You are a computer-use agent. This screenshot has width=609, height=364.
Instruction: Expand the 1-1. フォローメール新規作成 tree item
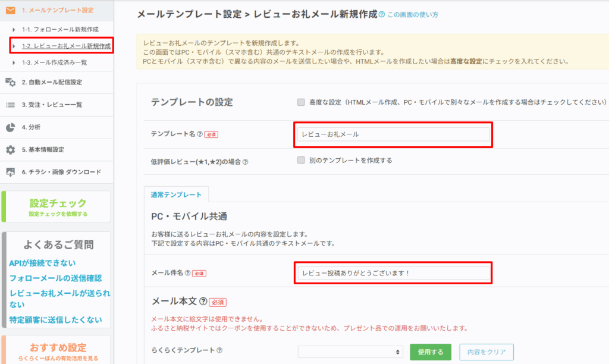tap(14, 29)
